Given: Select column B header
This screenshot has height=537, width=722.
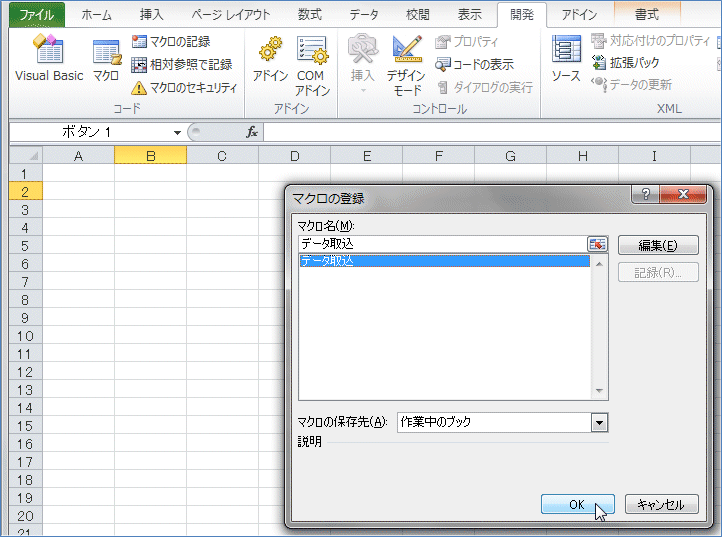Looking at the screenshot, I should [151, 156].
